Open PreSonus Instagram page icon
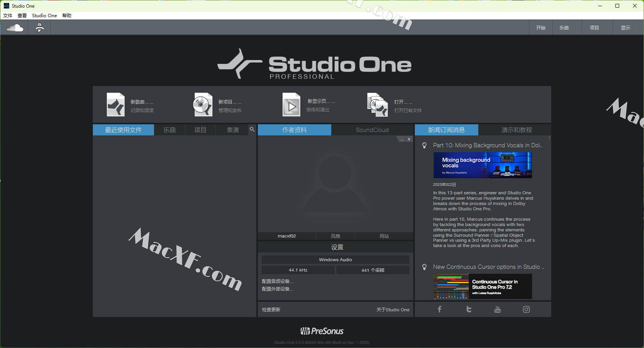The image size is (644, 348). click(x=526, y=309)
